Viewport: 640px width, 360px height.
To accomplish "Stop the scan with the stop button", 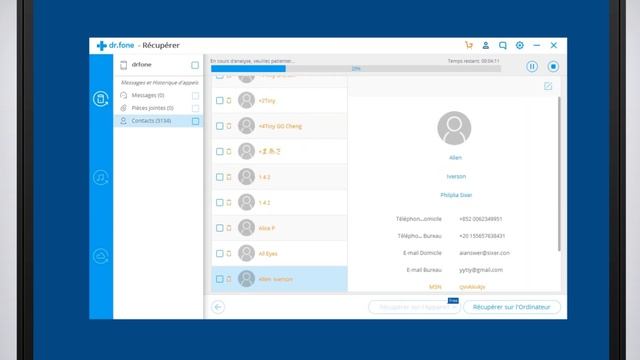I will tap(553, 67).
